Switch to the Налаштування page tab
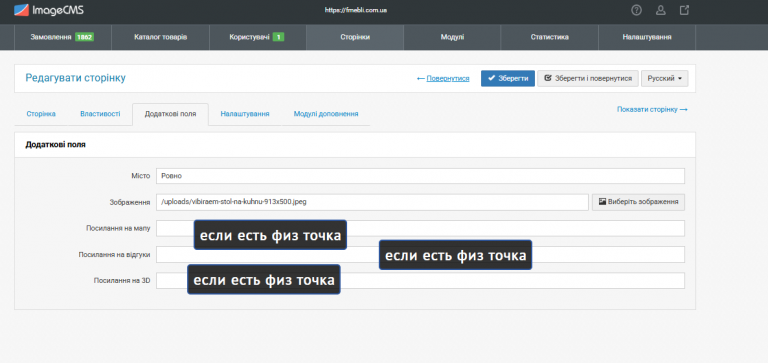 tap(245, 114)
